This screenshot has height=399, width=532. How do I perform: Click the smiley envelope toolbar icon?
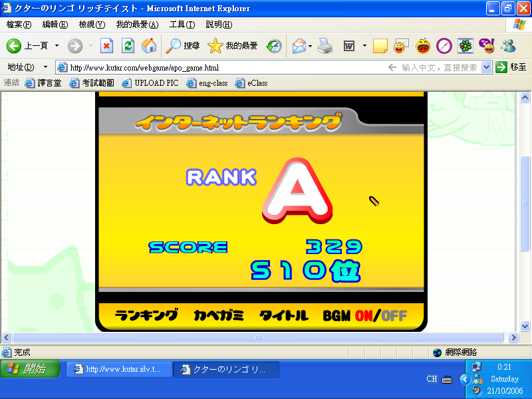[401, 46]
